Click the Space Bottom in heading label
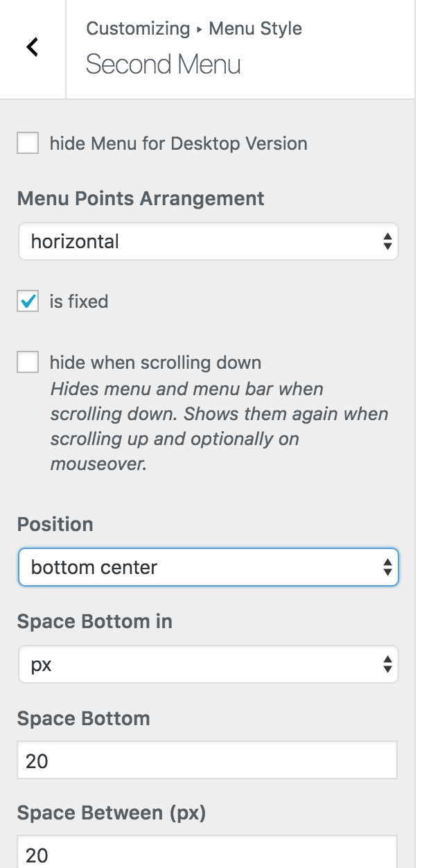 [x=95, y=622]
